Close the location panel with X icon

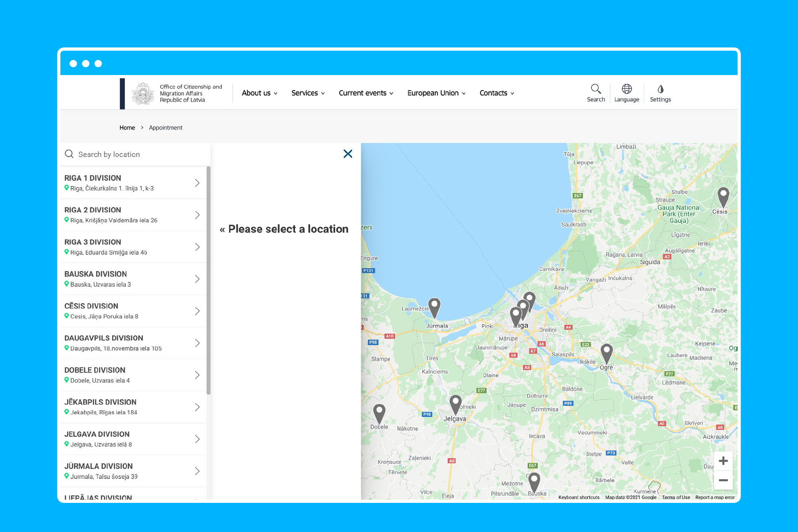click(348, 154)
